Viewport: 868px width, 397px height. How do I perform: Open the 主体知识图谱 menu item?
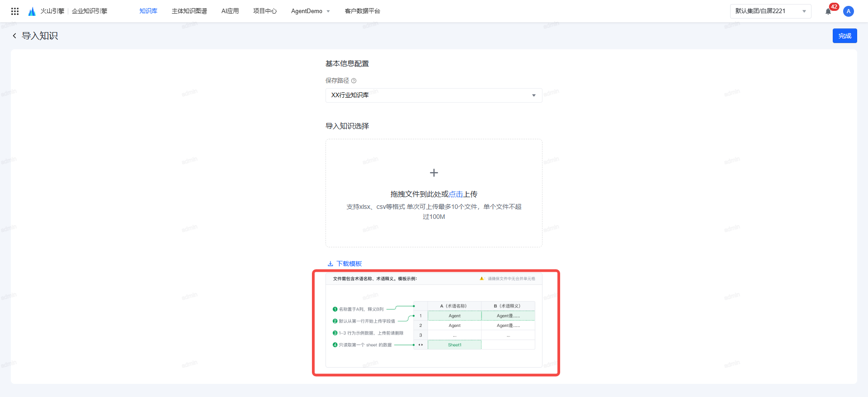pos(189,11)
